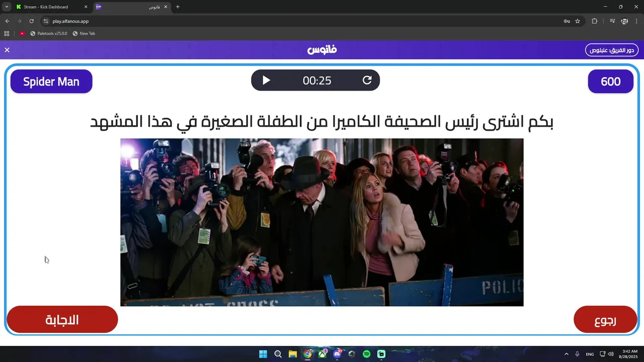Open the Extensions puzzle menu
Screen dimensions: 644x362
pyautogui.click(x=595, y=21)
